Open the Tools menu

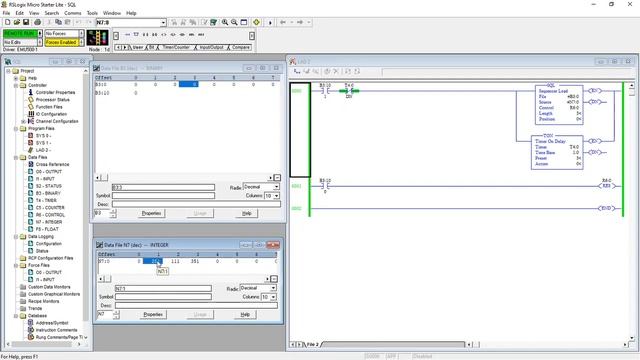(x=92, y=13)
